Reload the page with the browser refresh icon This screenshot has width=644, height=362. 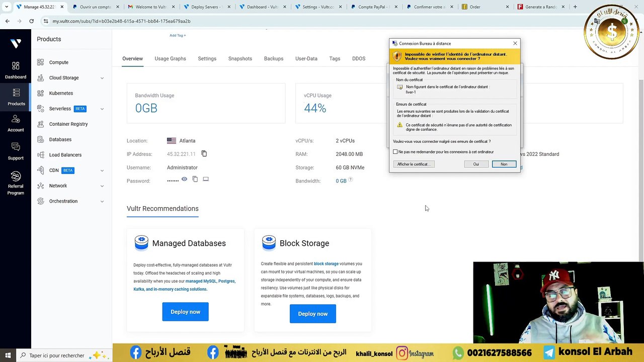tap(31, 21)
